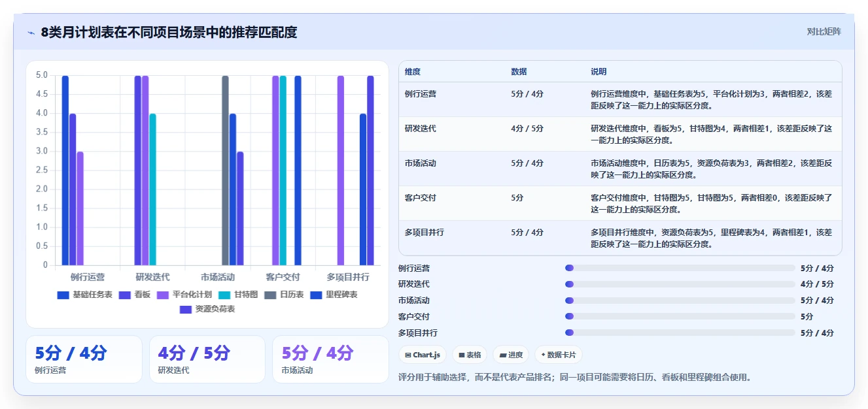Click the 4分 / 5分 score beside 研发迭代 progress bar

[817, 284]
